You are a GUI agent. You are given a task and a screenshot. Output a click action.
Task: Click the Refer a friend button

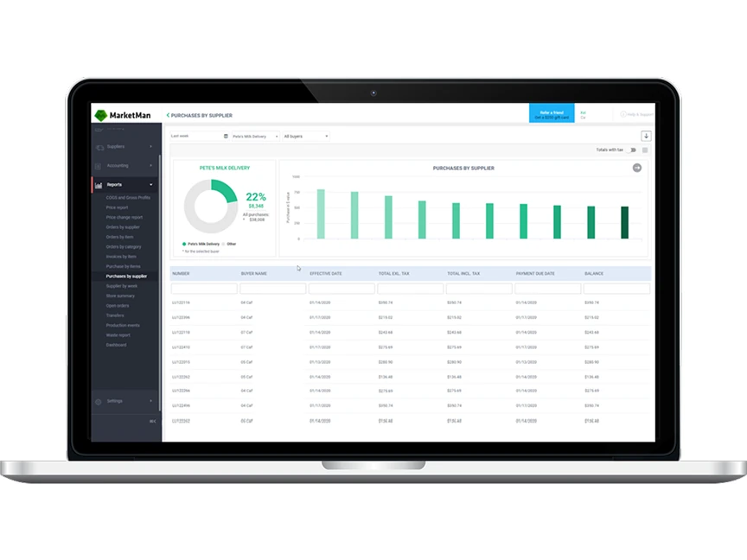coord(551,115)
